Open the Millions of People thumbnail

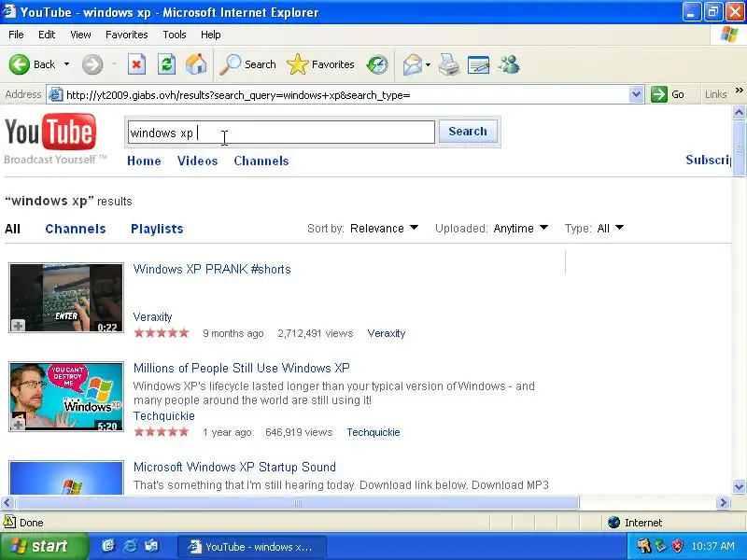[66, 397]
